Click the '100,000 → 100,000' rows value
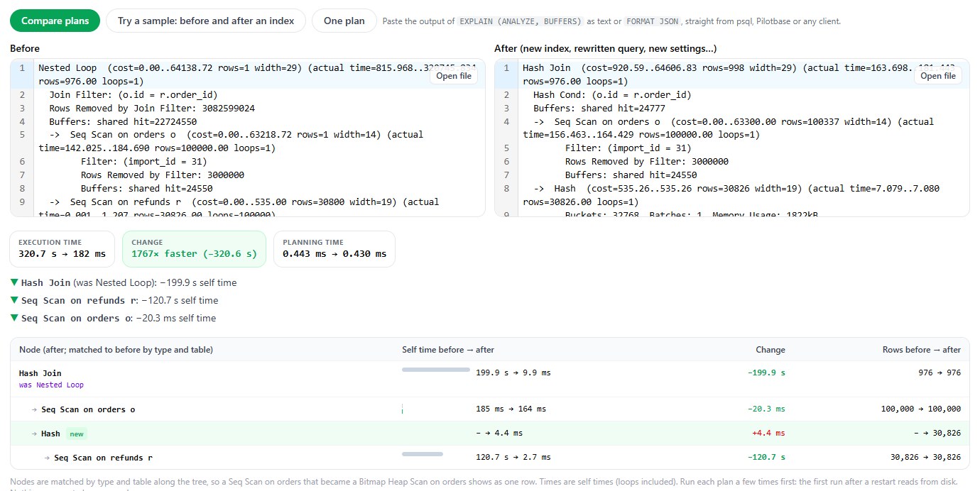Screen dimensions: 980x491 pos(921,409)
